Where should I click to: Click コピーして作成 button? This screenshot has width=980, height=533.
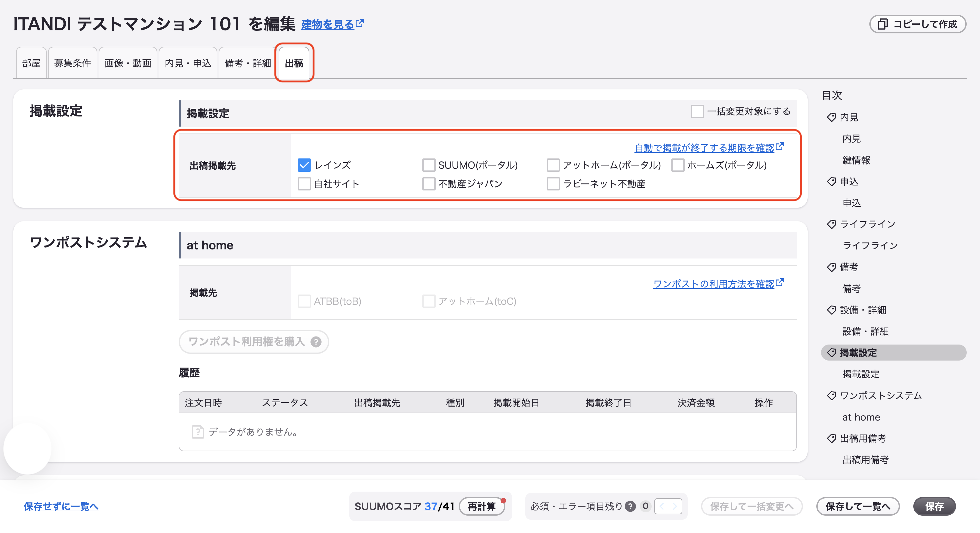click(918, 24)
